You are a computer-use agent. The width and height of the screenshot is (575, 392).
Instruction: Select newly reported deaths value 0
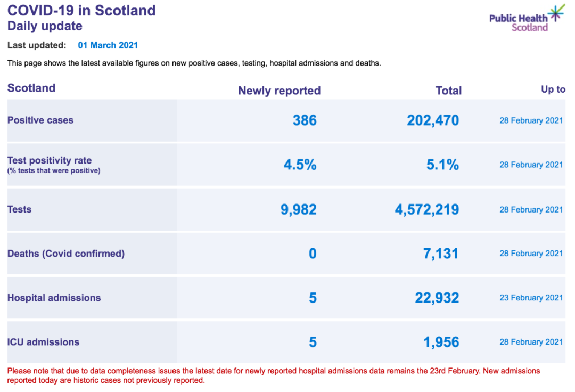pyautogui.click(x=313, y=254)
